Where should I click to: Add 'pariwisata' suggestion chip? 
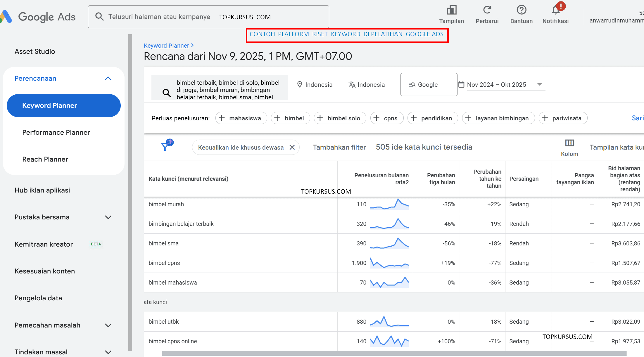(x=563, y=118)
